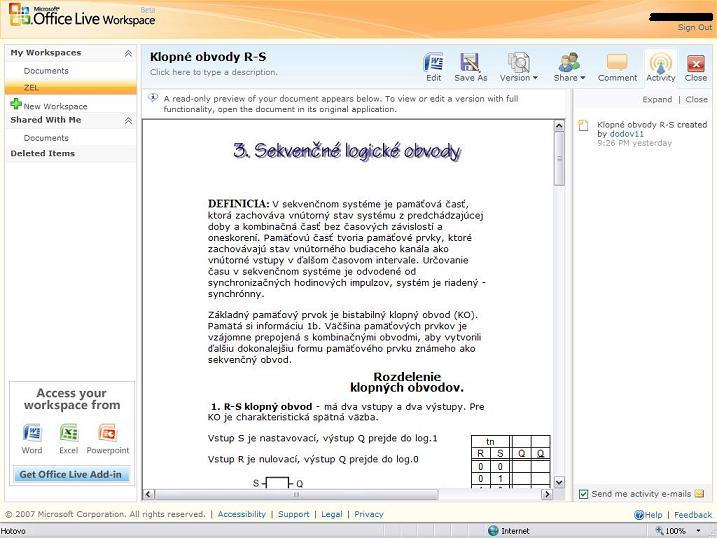This screenshot has height=538, width=717.
Task: Toggle Send me activity e-mails checkbox
Action: tap(584, 494)
